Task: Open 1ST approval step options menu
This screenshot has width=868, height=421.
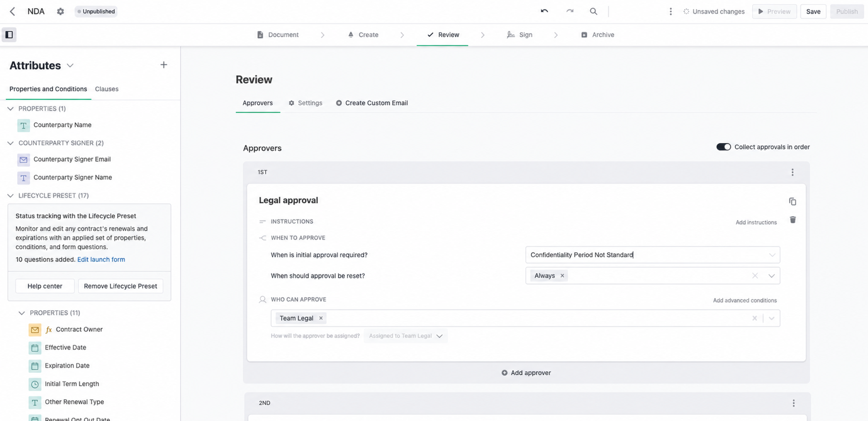Action: pos(792,172)
